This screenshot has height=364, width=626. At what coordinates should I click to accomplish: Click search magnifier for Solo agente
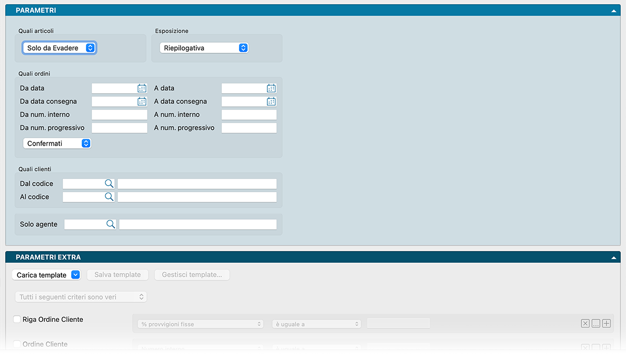[110, 224]
